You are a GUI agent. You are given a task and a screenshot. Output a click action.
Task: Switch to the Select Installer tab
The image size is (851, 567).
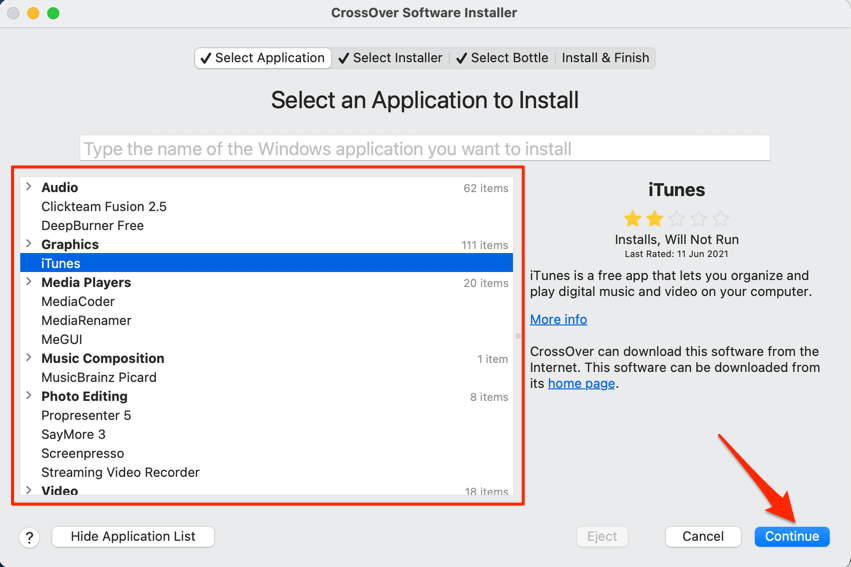coord(392,58)
